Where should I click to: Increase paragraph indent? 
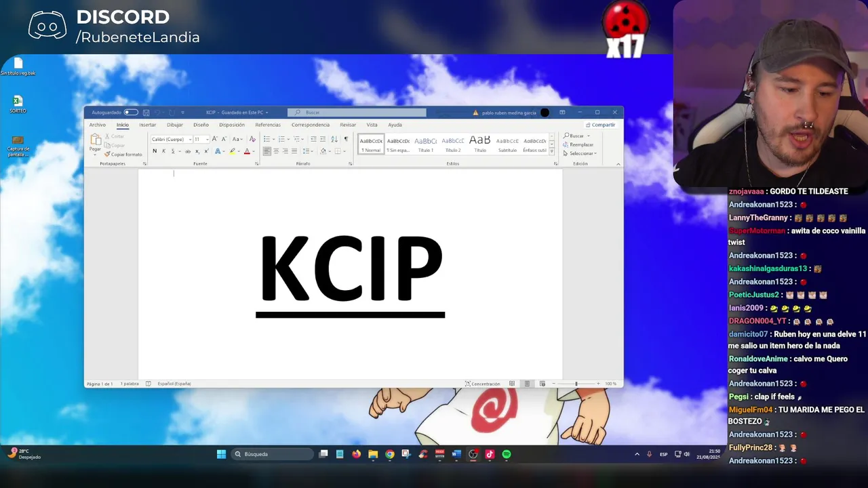pos(323,139)
